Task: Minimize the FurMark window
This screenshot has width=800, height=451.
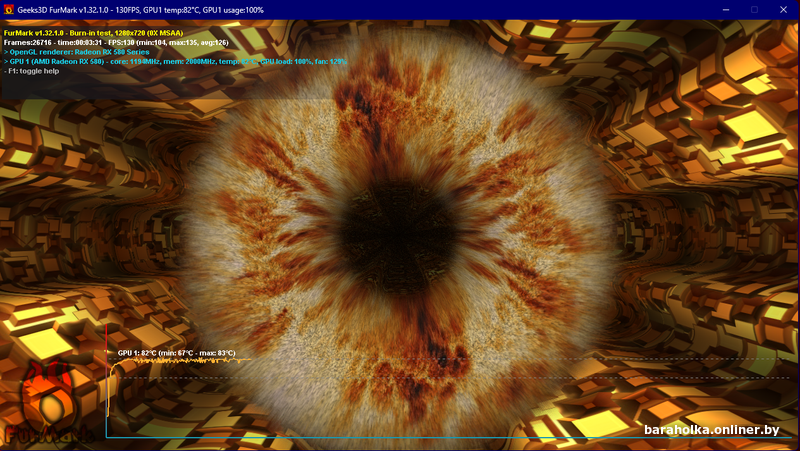Action: [726, 10]
